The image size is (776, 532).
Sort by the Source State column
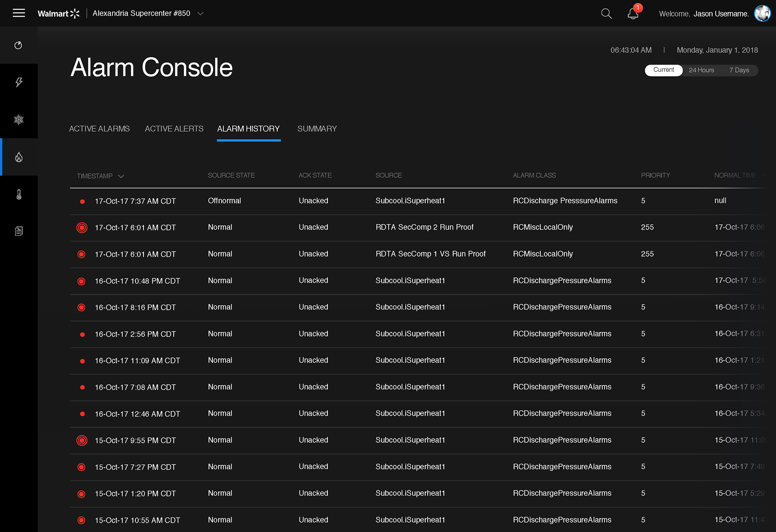231,175
